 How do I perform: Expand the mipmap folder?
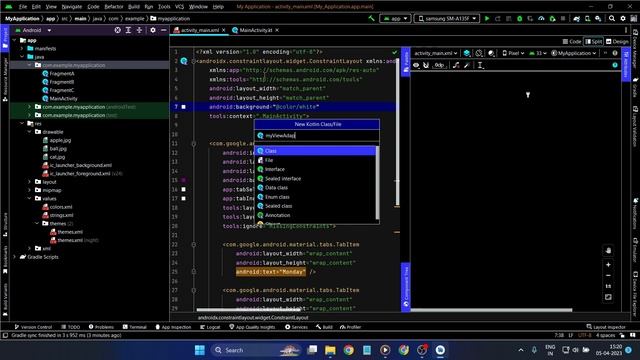point(29,190)
